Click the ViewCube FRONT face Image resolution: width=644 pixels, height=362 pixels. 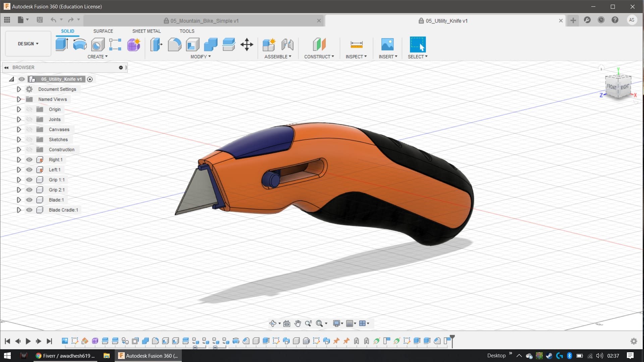point(611,87)
